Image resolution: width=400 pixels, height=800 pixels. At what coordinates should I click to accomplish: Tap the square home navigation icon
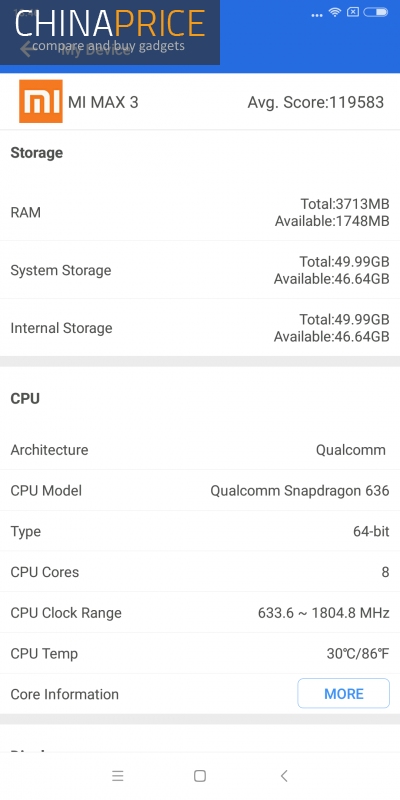200,776
